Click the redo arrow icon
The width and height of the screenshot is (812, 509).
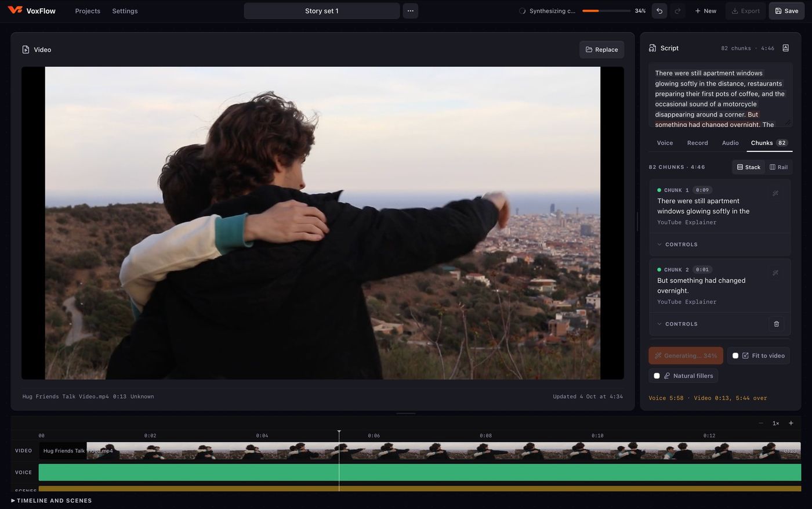(x=677, y=11)
